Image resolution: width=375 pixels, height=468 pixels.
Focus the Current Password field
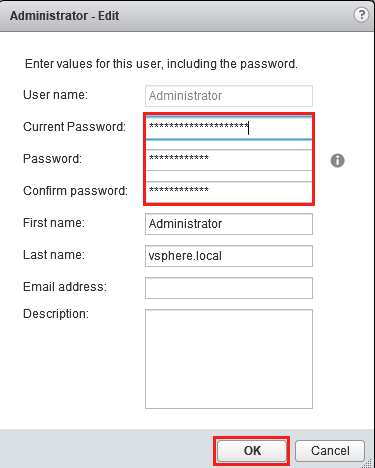click(x=229, y=128)
